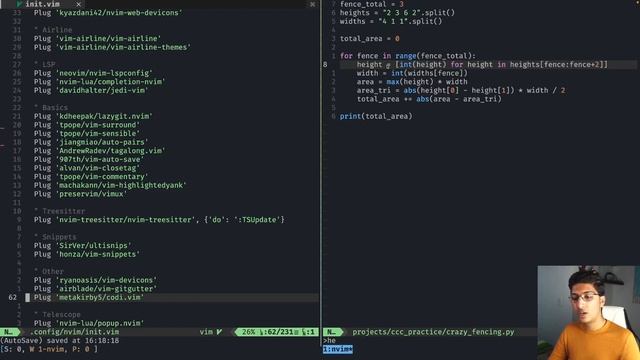The image size is (640, 360).
Task: Click Plug 'jiangmiao/auto-pairs' line
Action: (x=91, y=142)
